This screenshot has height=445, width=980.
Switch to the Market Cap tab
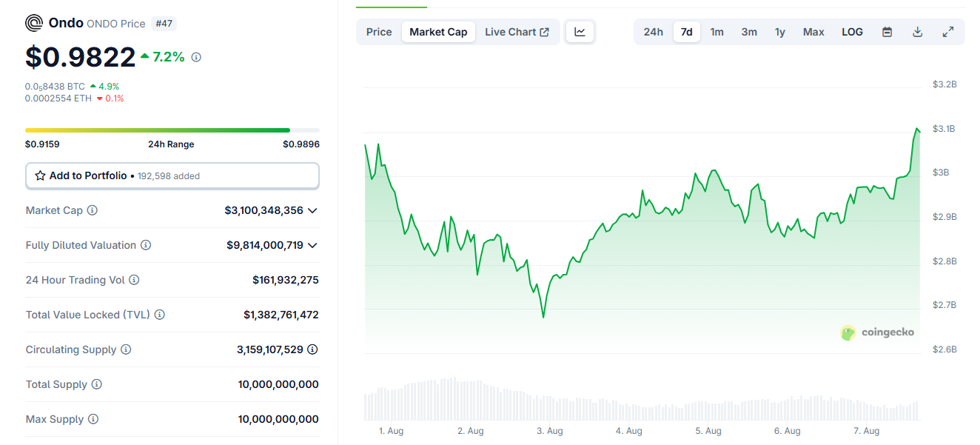(438, 32)
